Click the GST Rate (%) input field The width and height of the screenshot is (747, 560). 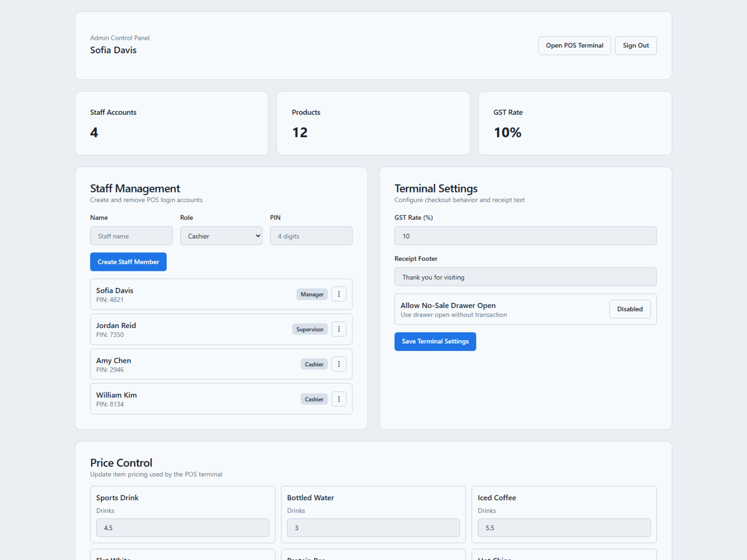525,236
